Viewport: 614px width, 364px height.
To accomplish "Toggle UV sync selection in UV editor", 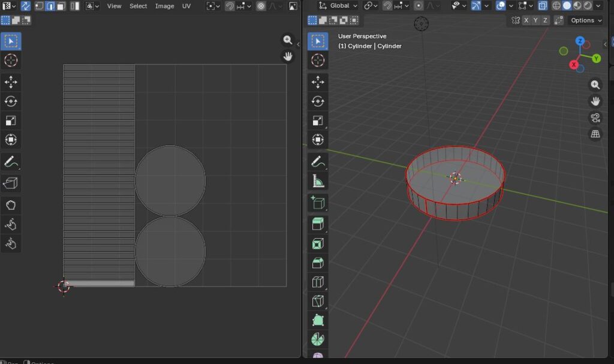I will 26,6.
